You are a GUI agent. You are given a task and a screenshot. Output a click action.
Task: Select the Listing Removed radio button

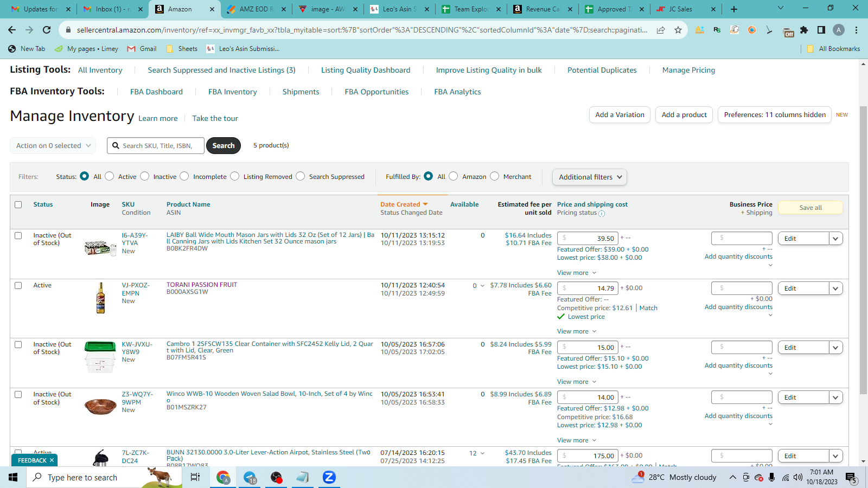[x=235, y=176]
